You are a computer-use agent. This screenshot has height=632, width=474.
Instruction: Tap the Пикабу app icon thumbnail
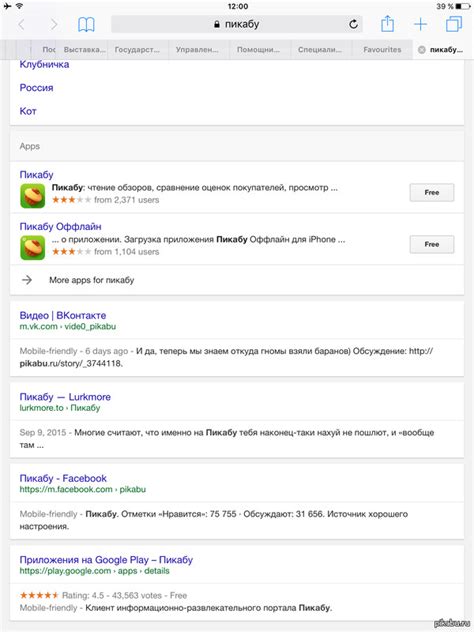click(x=33, y=196)
